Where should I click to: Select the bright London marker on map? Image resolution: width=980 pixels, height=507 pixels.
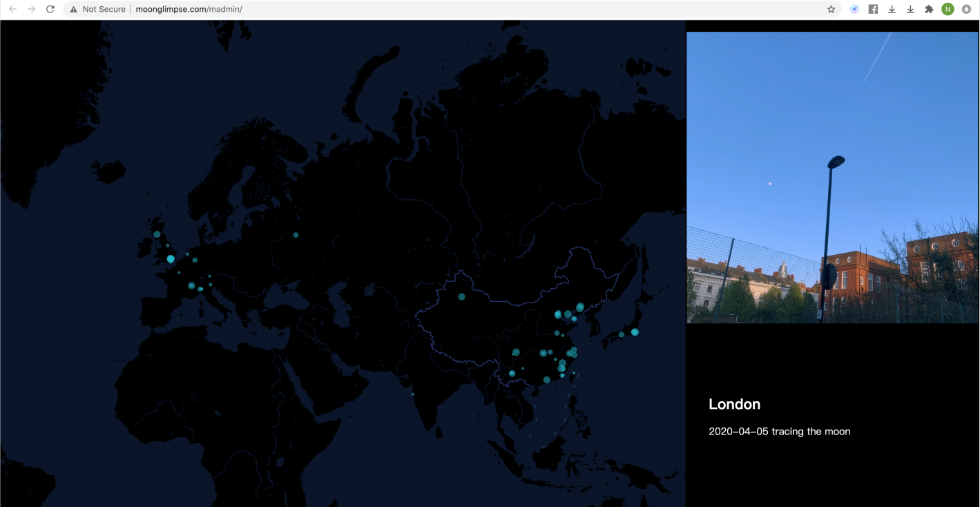(171, 259)
